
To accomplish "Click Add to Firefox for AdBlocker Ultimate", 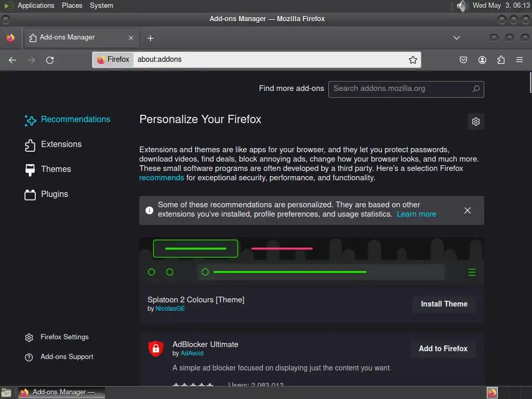I will [443, 349].
